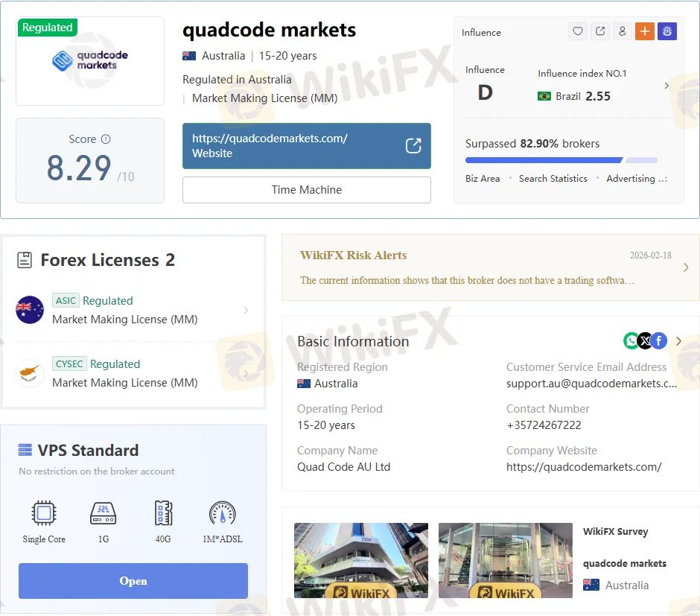Click the share icon in Influence panel

600,31
